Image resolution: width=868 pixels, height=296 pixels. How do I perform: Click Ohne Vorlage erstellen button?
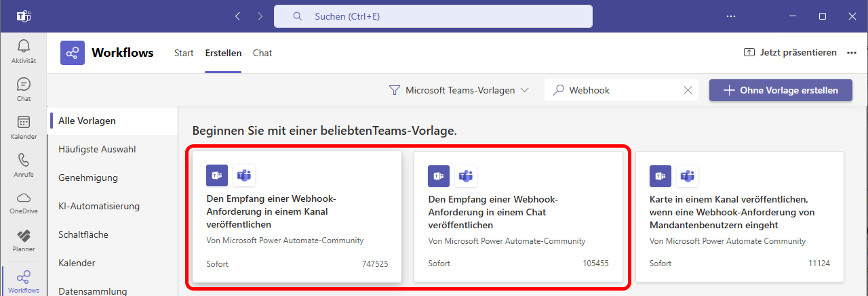[x=781, y=90]
